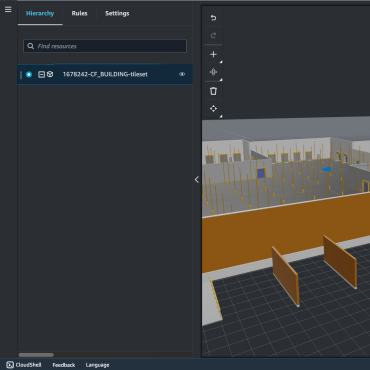The width and height of the screenshot is (370, 370).
Task: Click the hierarchy panel horizontal scrollbar
Action: pyautogui.click(x=36, y=355)
